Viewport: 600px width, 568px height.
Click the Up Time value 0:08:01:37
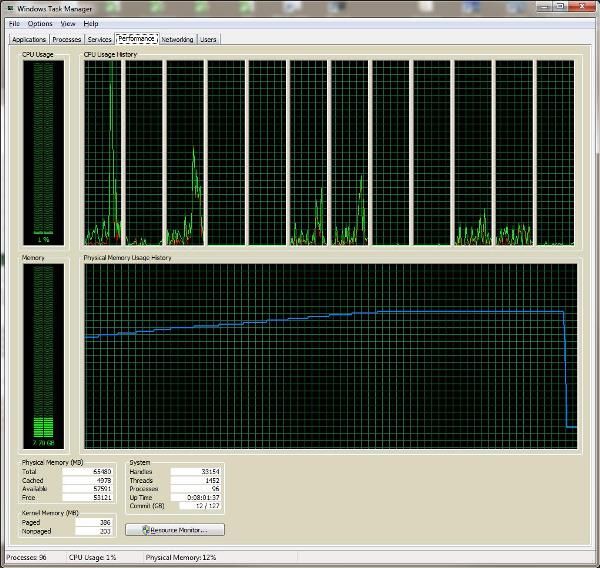(196, 498)
